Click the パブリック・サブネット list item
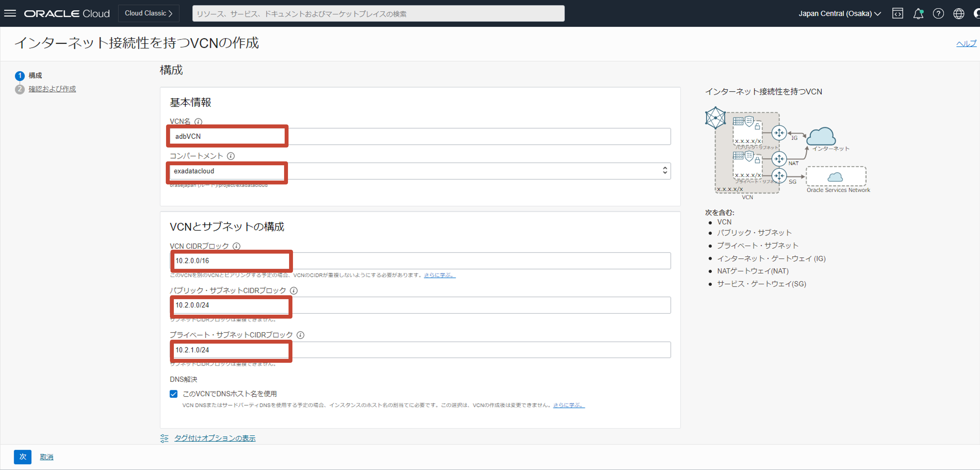Viewport: 980px width, 470px height. 754,232
